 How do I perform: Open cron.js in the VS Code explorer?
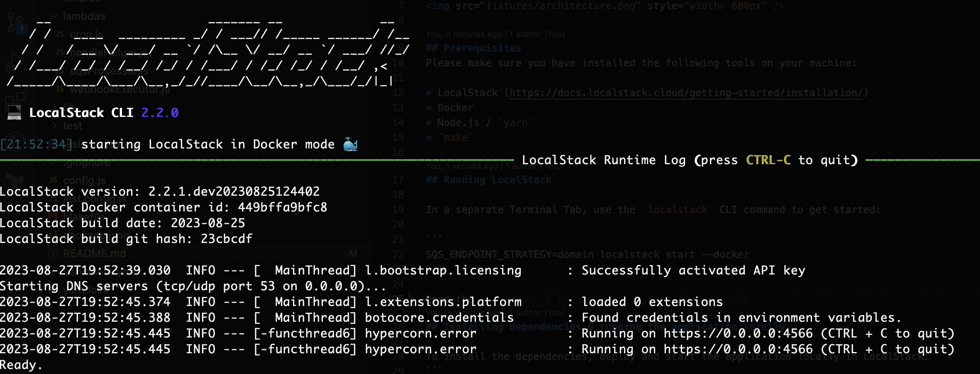[86, 34]
